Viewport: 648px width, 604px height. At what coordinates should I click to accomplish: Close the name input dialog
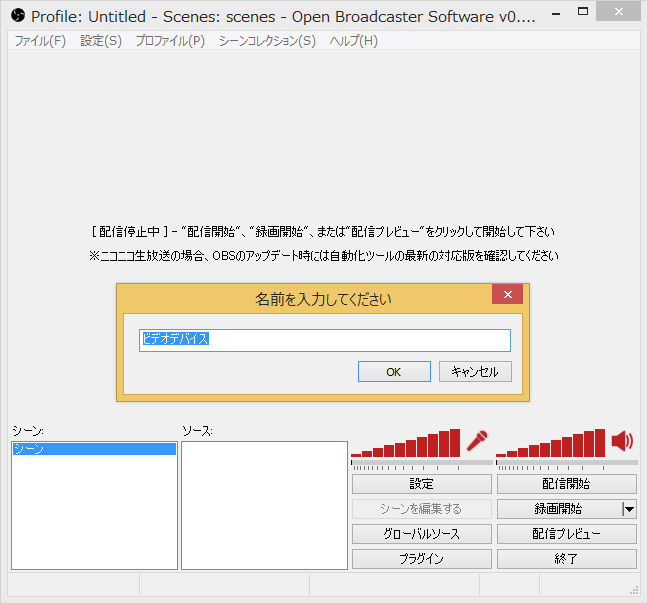[507, 294]
